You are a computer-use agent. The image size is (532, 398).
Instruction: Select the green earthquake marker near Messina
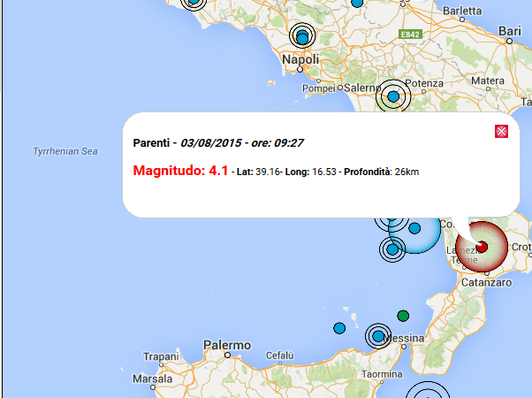[403, 316]
